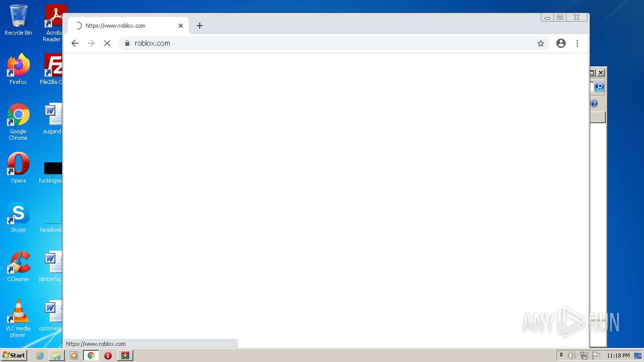Select the https://www.roblox.com tab

tap(128, 26)
